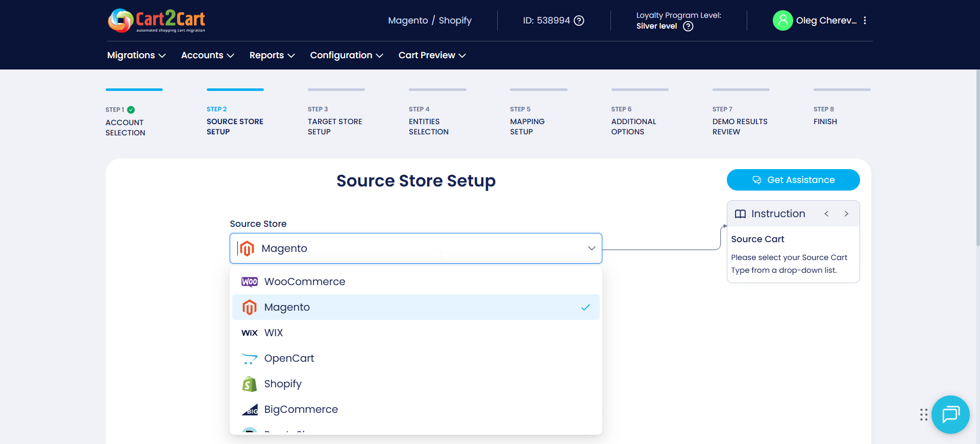Open the three-dot account options menu
Screen dimensions: 980x444
point(865,20)
